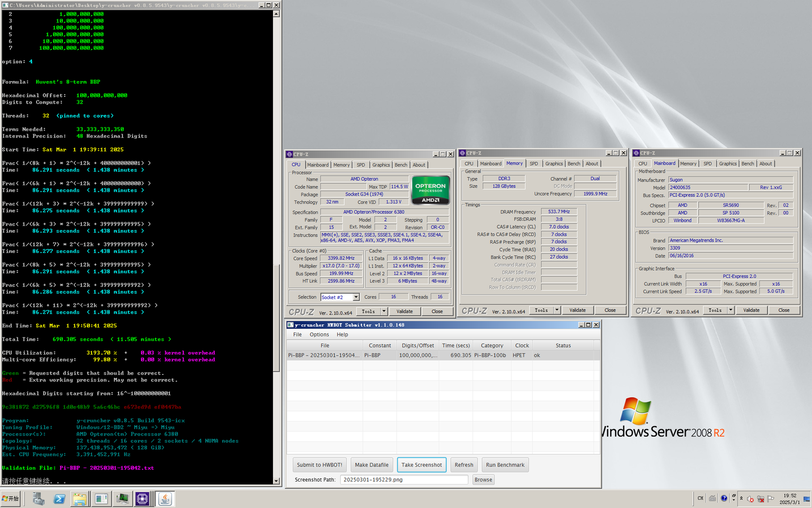Image resolution: width=812 pixels, height=508 pixels.
Task: Open Help menu in HWBOT Submitter
Action: [x=342, y=334]
